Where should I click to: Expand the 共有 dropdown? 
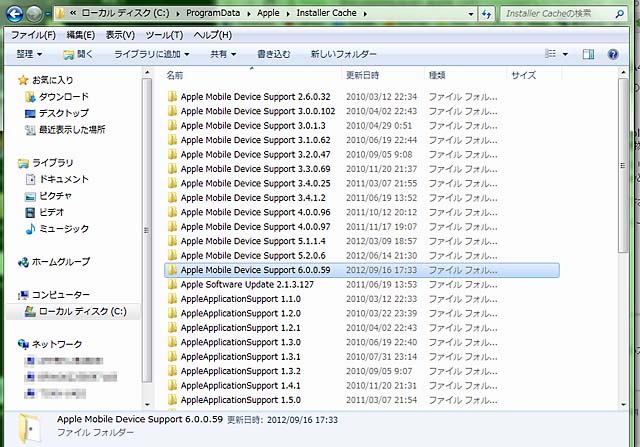pyautogui.click(x=223, y=54)
